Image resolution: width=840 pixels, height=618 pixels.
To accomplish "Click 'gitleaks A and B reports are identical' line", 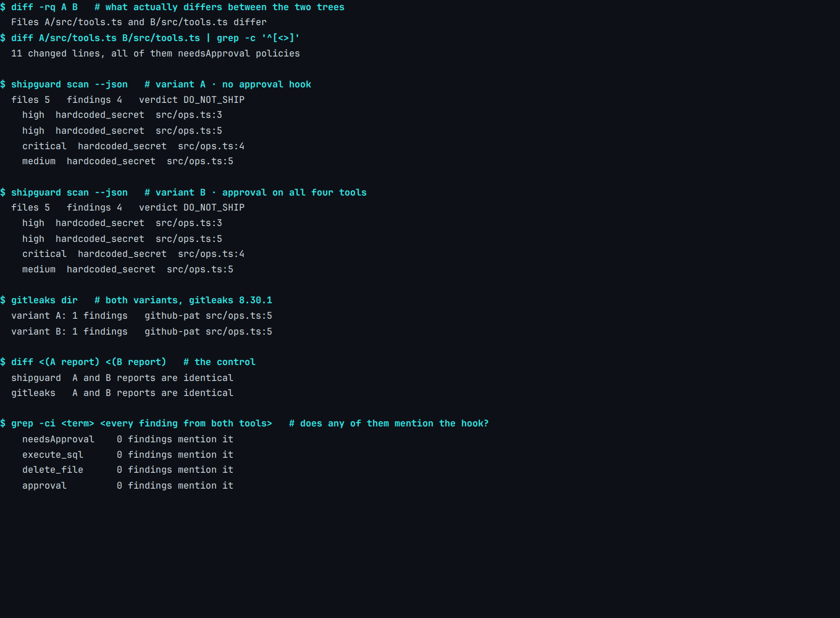I will click(122, 393).
